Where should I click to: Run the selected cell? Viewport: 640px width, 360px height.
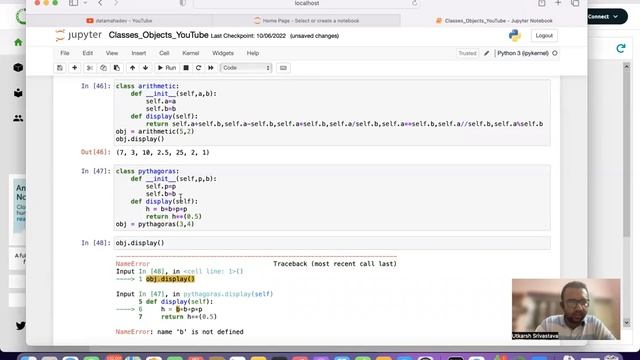coord(167,68)
